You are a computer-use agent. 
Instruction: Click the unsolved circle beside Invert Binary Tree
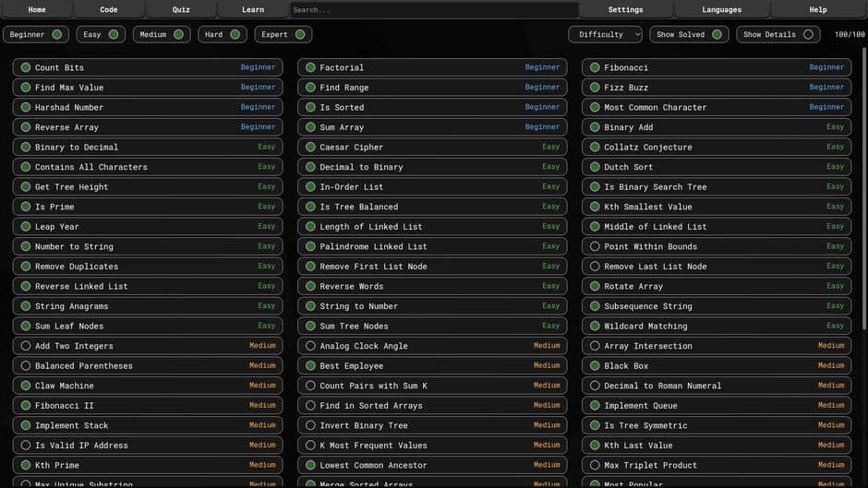(x=310, y=425)
